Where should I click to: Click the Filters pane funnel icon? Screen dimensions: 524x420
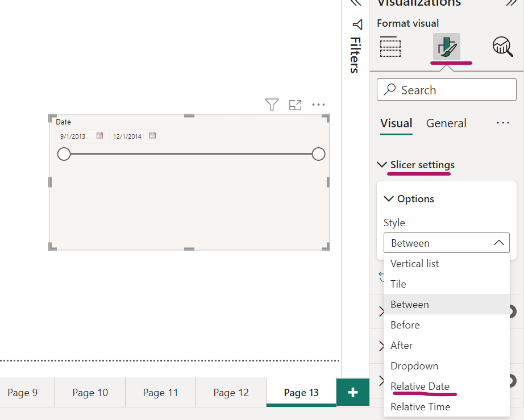pos(357,24)
